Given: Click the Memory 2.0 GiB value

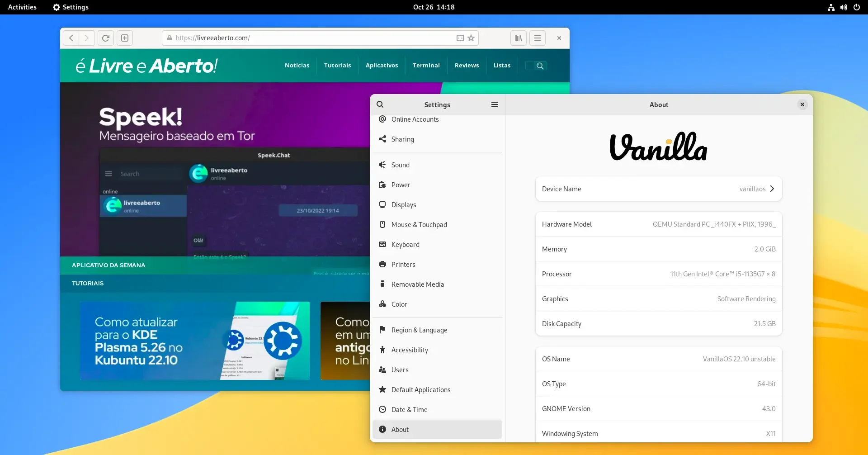Looking at the screenshot, I should 765,249.
